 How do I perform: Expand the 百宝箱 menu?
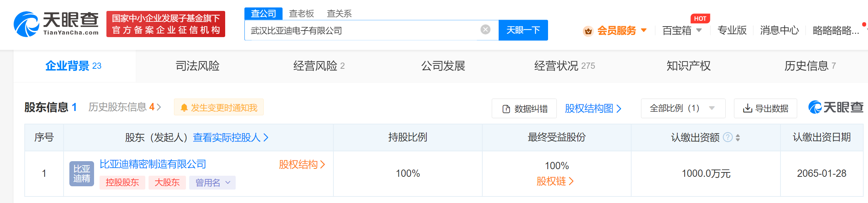click(682, 31)
